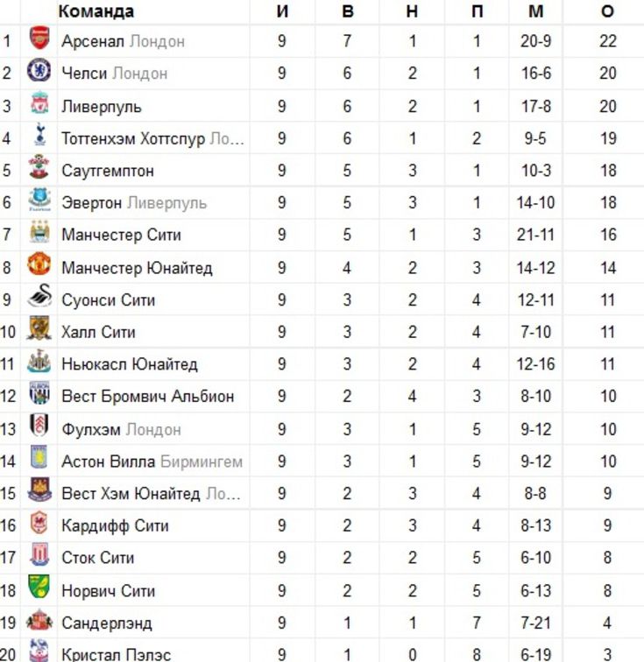The height and width of the screenshot is (662, 644).
Task: Click the Manchester United red crest
Action: pos(39,264)
